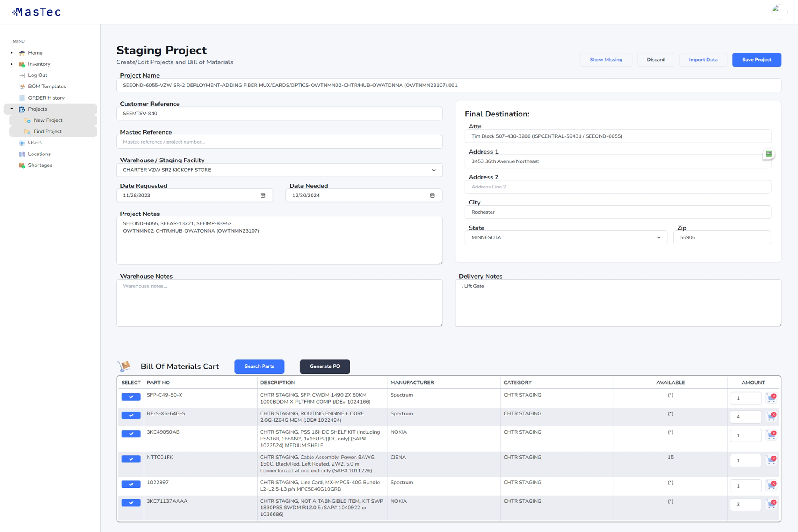The width and height of the screenshot is (798, 532).
Task: Click the Attn field with Tim Block
Action: 618,136
